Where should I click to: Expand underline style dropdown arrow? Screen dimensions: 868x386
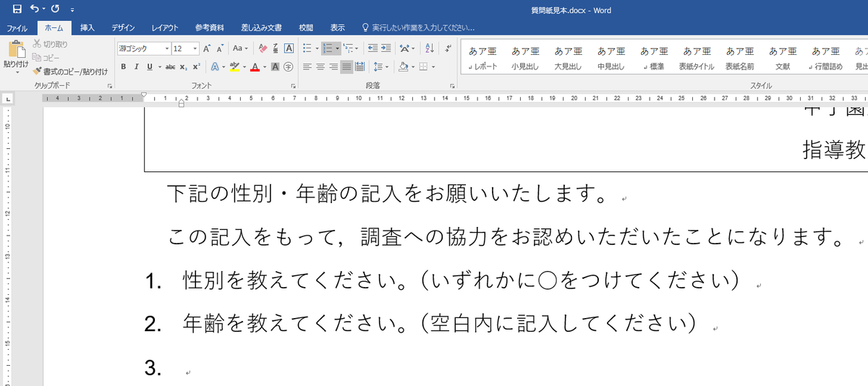[159, 67]
